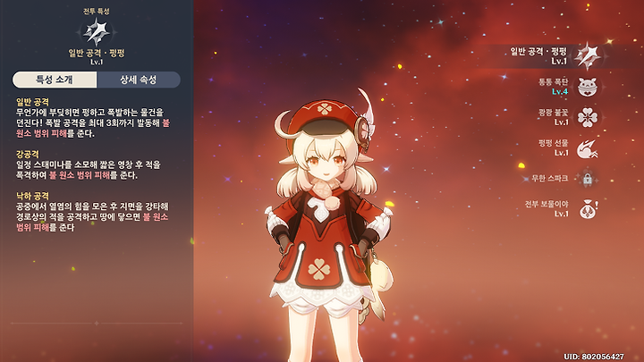Viewport: 644px width, 362px height.
Task: Click the 쾅쾅 불꽃 talent label
Action: point(553,113)
